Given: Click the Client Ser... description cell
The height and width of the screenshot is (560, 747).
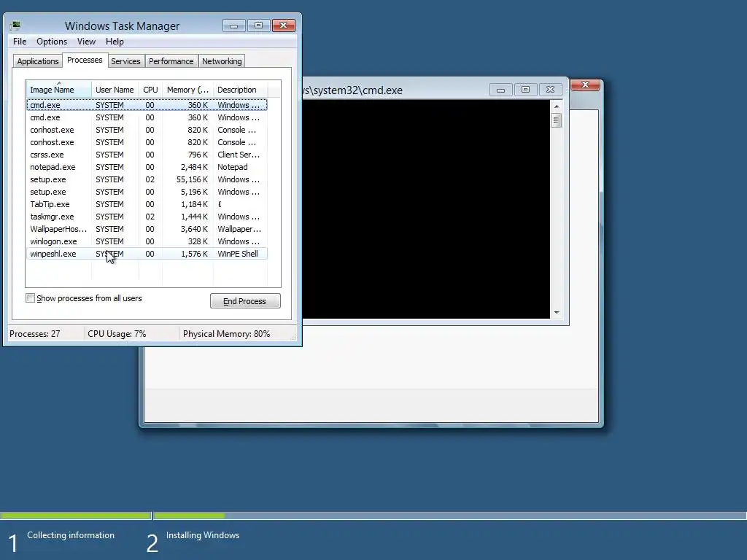Looking at the screenshot, I should [x=239, y=155].
